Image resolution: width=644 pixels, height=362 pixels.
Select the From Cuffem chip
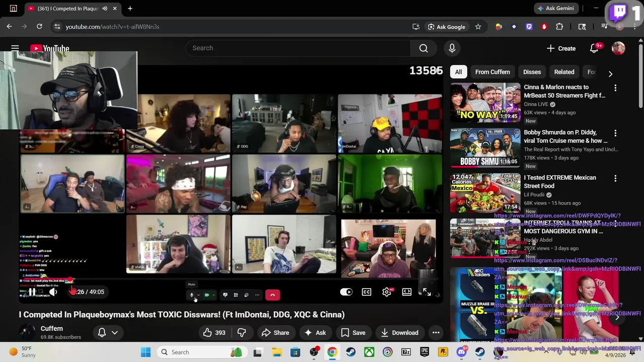tap(493, 72)
